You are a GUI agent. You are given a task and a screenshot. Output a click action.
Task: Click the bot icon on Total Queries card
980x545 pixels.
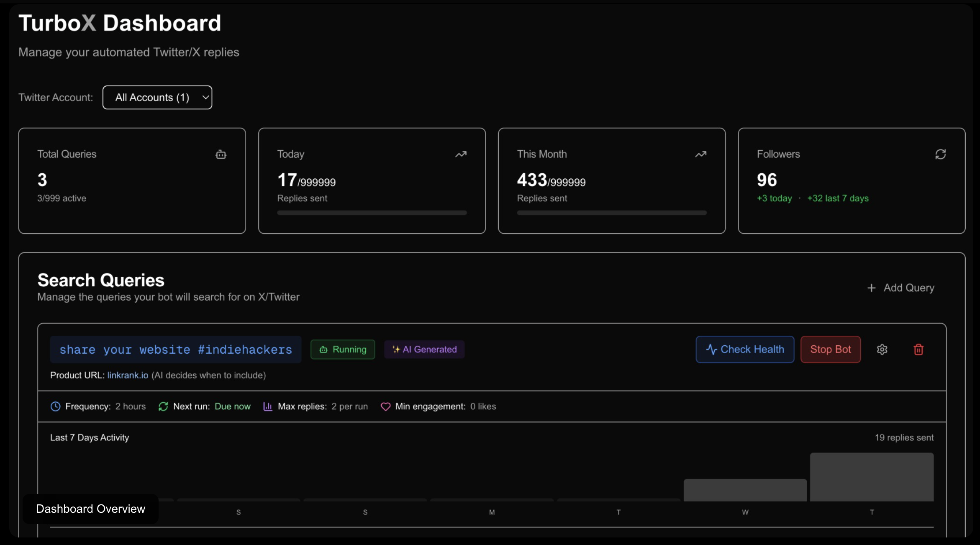(x=221, y=154)
